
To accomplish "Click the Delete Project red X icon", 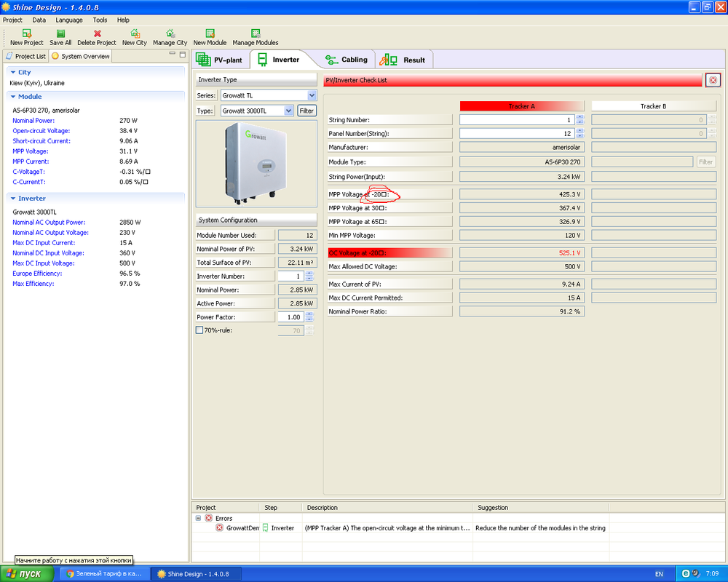I will tap(97, 33).
